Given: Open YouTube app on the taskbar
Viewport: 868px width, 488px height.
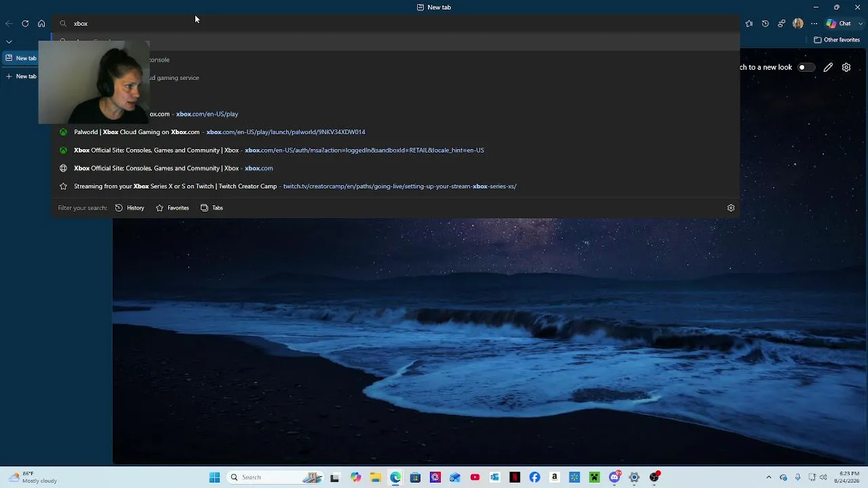Looking at the screenshot, I should pyautogui.click(x=475, y=477).
